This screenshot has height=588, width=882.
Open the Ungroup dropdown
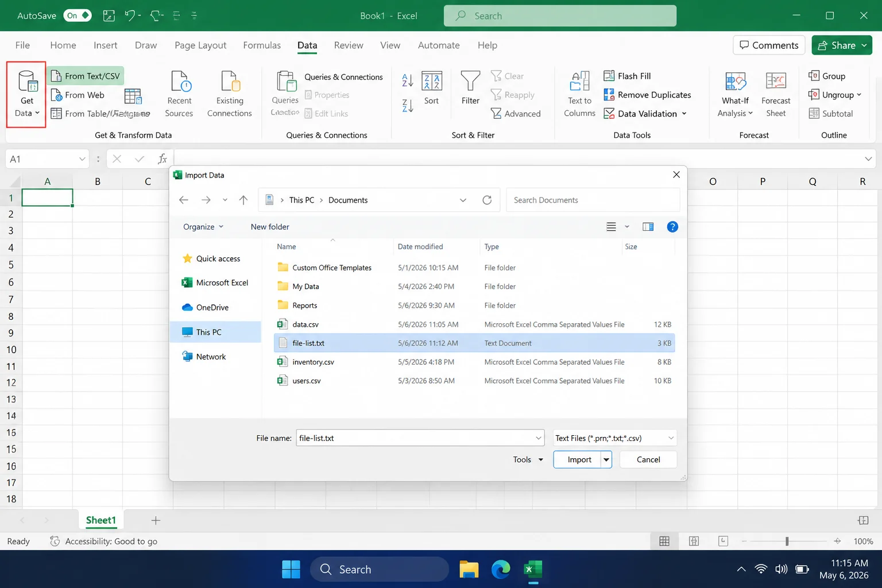tap(859, 95)
